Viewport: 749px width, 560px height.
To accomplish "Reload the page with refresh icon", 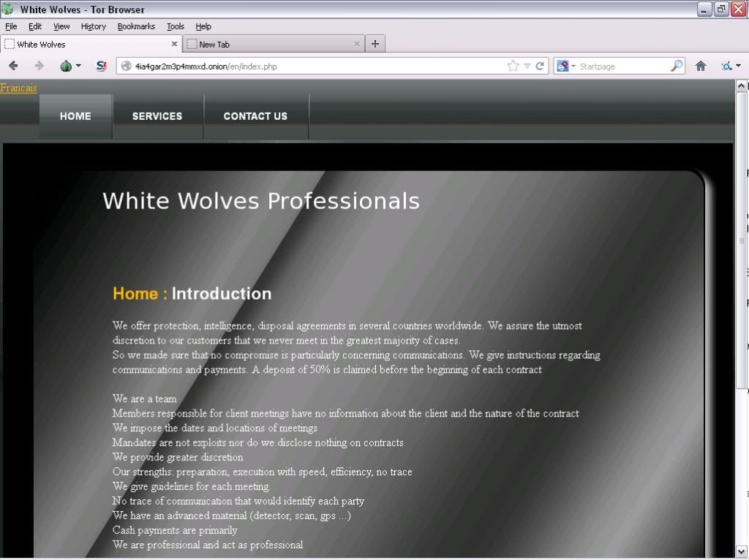I will [540, 66].
